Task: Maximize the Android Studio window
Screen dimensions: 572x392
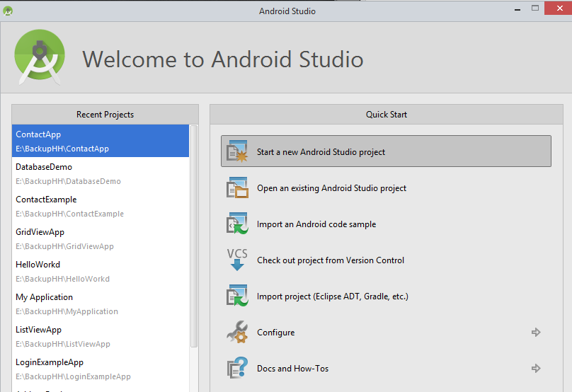Action: [535, 8]
